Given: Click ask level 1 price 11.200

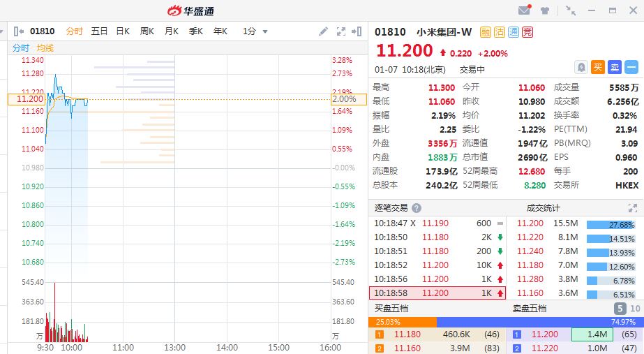Looking at the screenshot, I should (x=545, y=334).
